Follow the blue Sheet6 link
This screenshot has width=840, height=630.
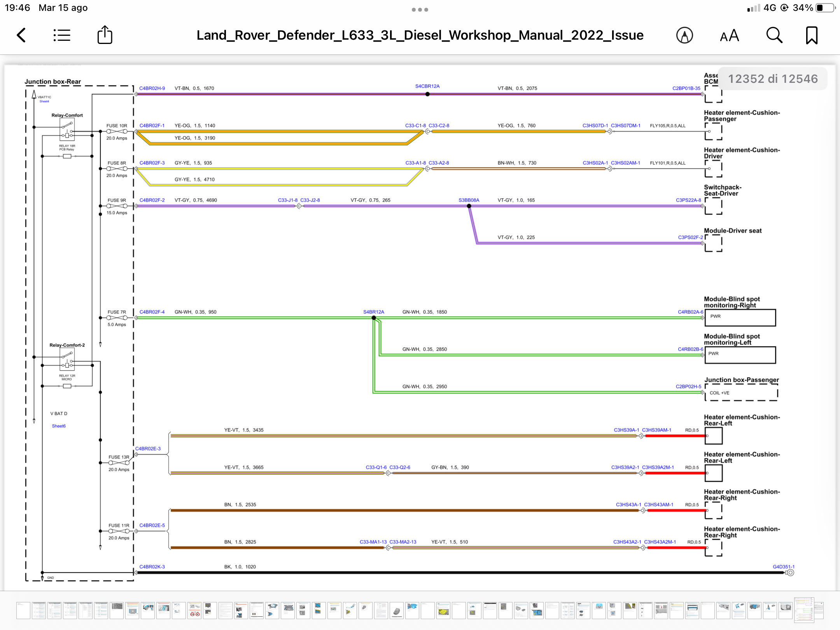(59, 426)
